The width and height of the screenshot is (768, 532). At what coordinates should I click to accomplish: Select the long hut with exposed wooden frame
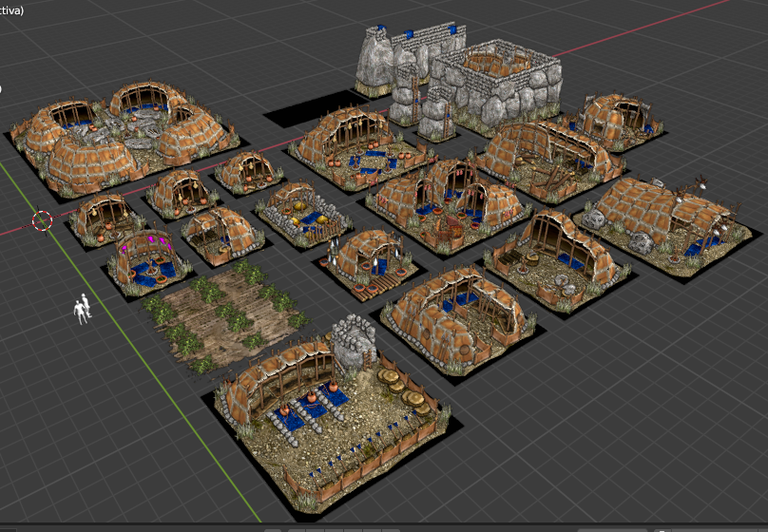[551, 152]
